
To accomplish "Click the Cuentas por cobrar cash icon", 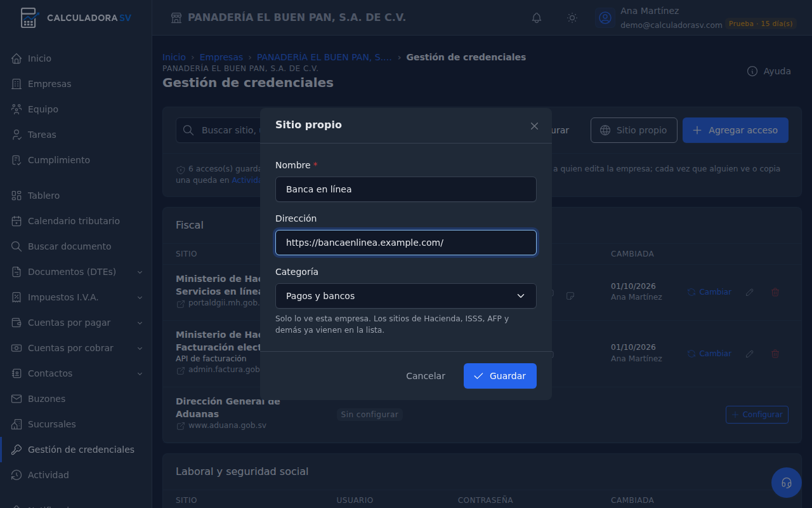I will tap(16, 348).
